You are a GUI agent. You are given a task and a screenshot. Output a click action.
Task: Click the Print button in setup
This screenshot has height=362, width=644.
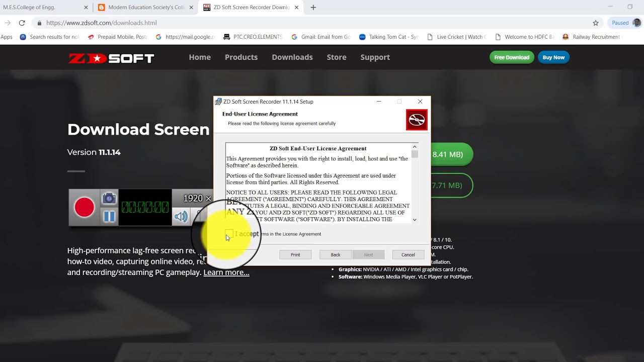click(x=295, y=255)
